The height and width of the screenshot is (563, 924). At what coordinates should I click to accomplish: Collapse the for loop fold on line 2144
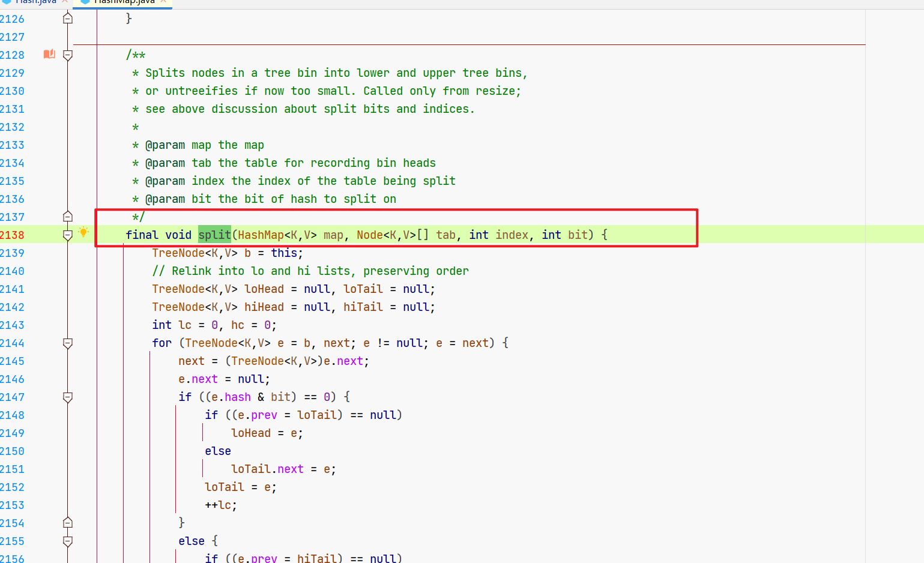click(x=68, y=343)
